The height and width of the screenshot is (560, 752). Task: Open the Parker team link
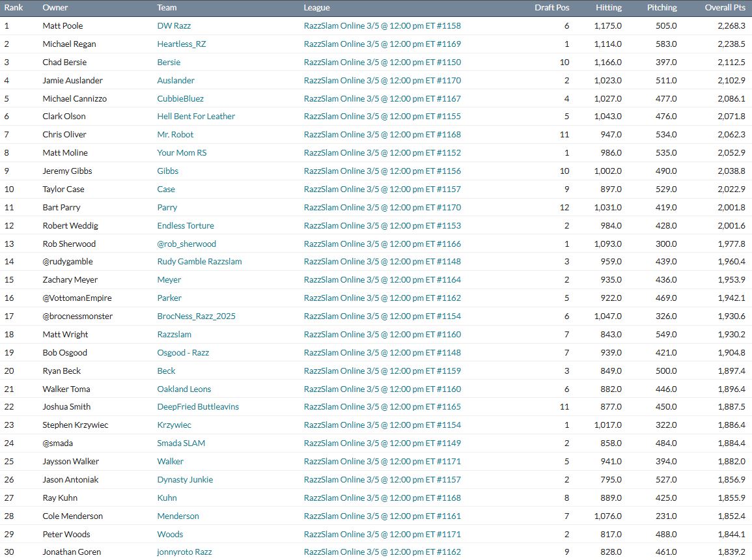click(x=169, y=298)
